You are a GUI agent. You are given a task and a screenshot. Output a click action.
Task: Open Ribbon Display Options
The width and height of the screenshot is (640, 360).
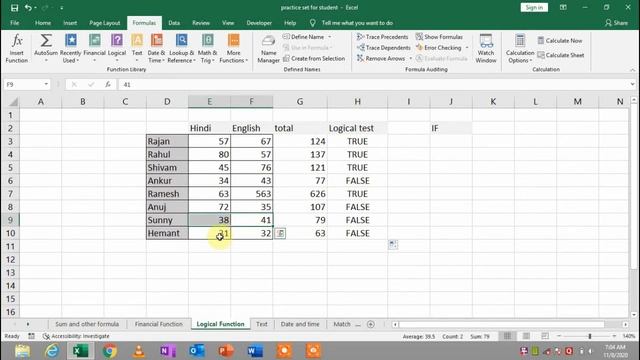click(563, 7)
